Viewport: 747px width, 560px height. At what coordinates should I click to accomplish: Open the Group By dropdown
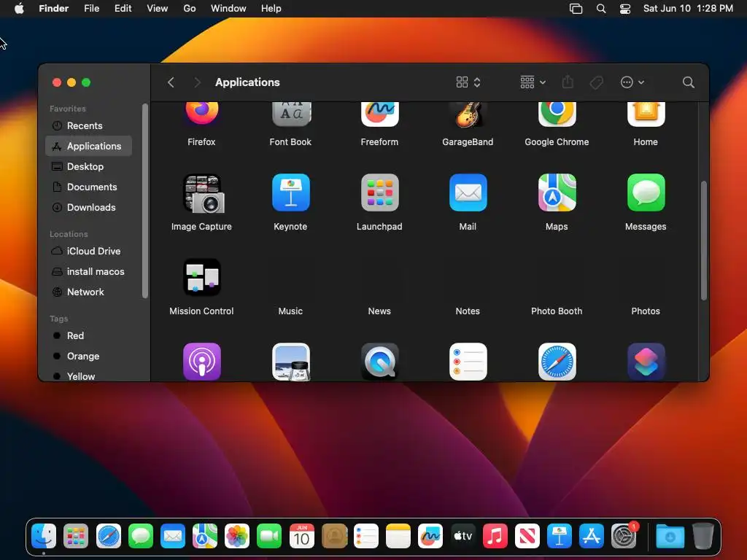point(533,82)
